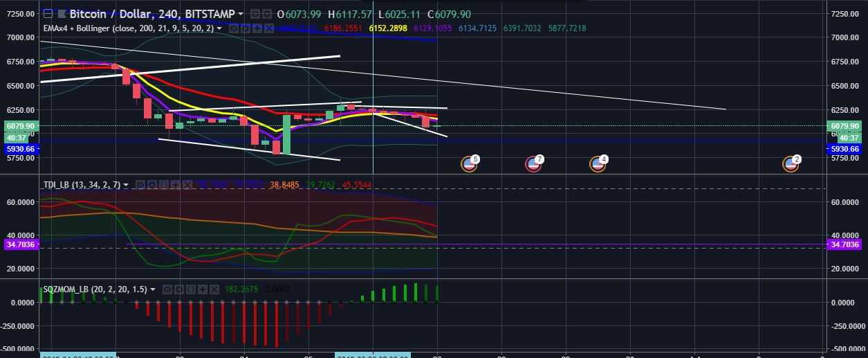Open the US economic event flag with badge 4
This screenshot has width=868, height=358.
point(598,164)
